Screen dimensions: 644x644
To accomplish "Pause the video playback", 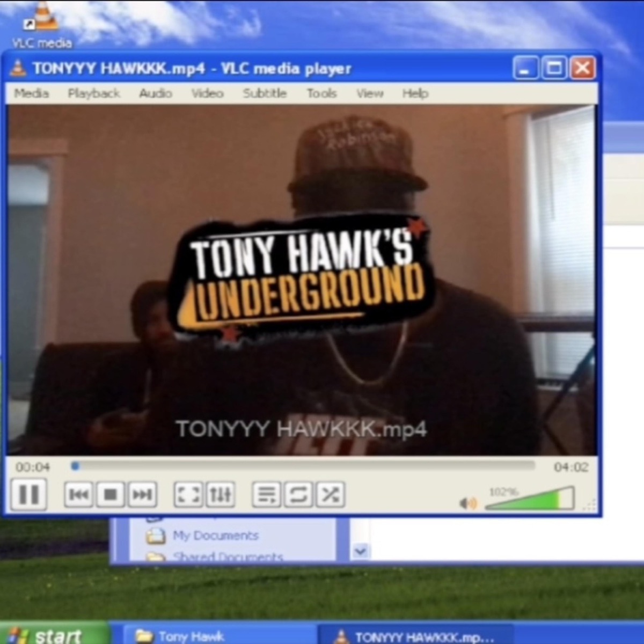I will click(29, 494).
